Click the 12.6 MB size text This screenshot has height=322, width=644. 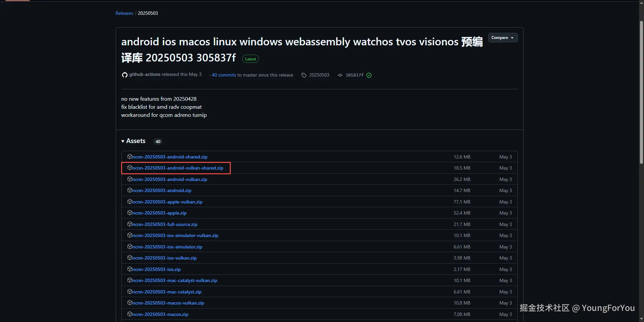click(462, 157)
